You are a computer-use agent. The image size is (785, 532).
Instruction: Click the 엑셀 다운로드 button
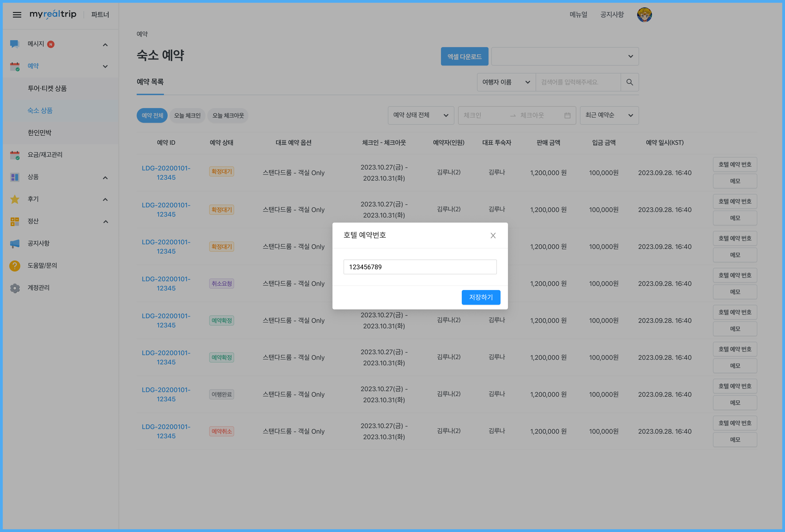pos(464,56)
